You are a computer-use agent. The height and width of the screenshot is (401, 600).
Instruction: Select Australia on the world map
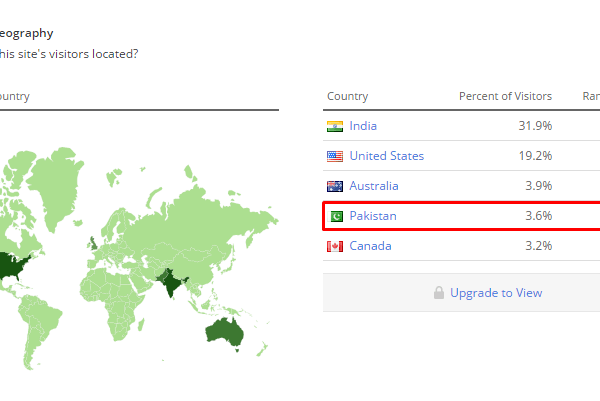click(x=225, y=332)
